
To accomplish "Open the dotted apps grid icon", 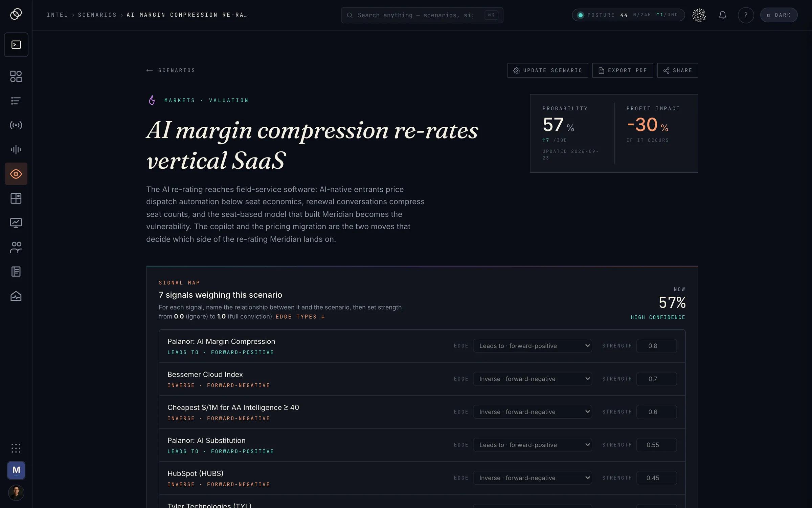I will coord(16,448).
